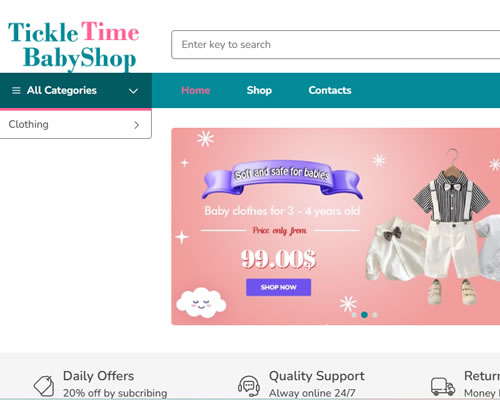This screenshot has height=400, width=500.
Task: Expand the Clothing category arrow
Action: point(136,125)
